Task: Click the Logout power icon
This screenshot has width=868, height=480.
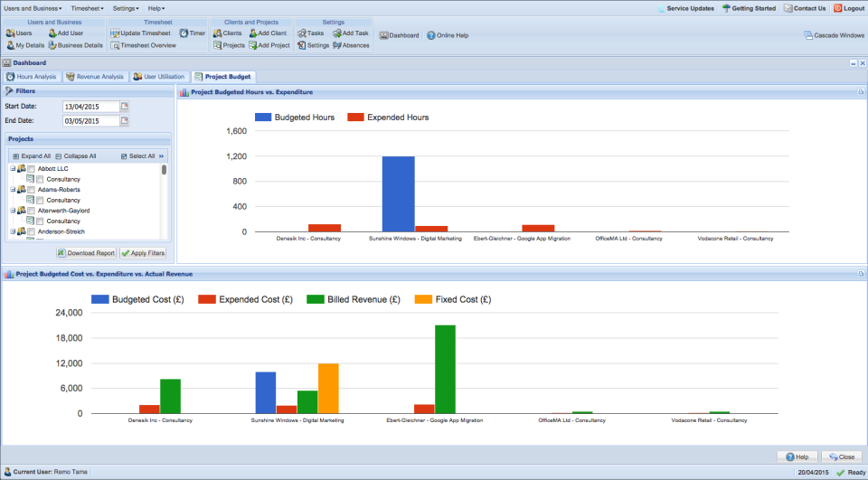Action: tap(837, 8)
